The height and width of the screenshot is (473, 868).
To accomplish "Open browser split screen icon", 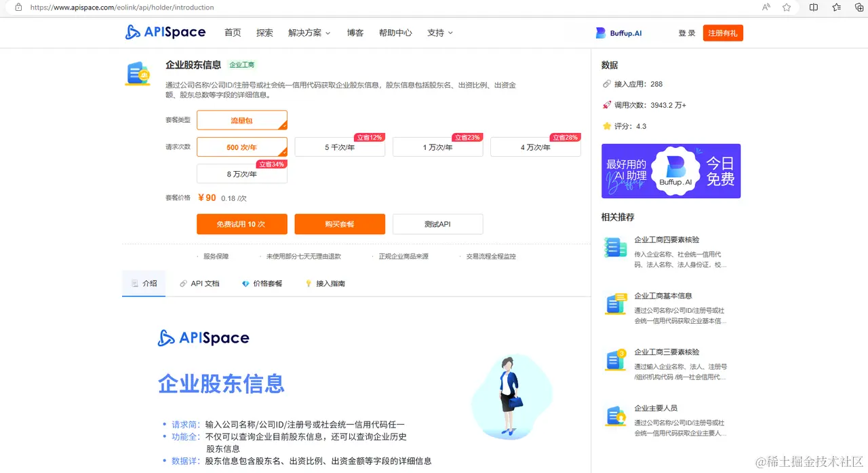I will tap(814, 7).
